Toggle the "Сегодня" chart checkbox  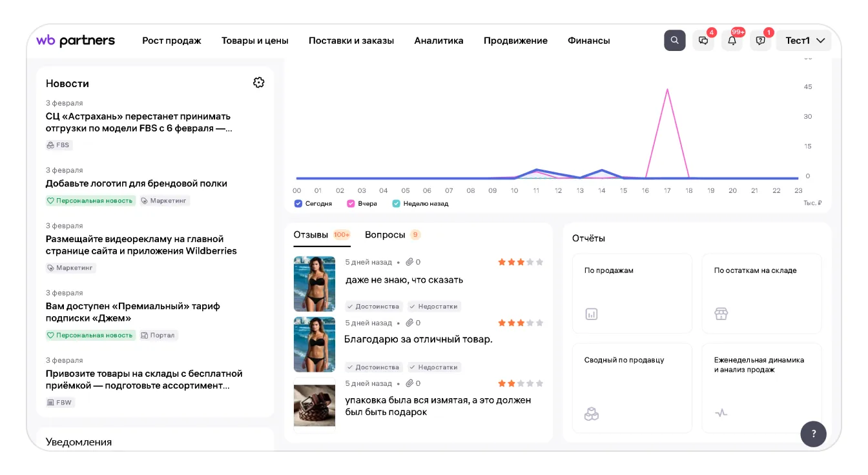tap(298, 203)
